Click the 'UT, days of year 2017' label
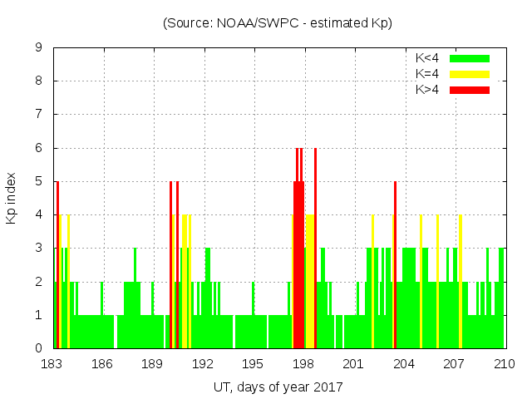The width and height of the screenshot is (532, 399). tap(278, 387)
